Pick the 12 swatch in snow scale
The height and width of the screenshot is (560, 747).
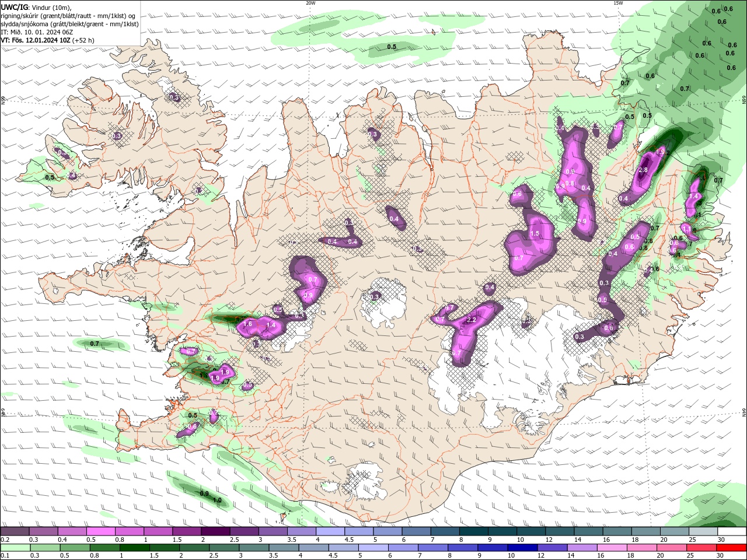tap(560, 531)
